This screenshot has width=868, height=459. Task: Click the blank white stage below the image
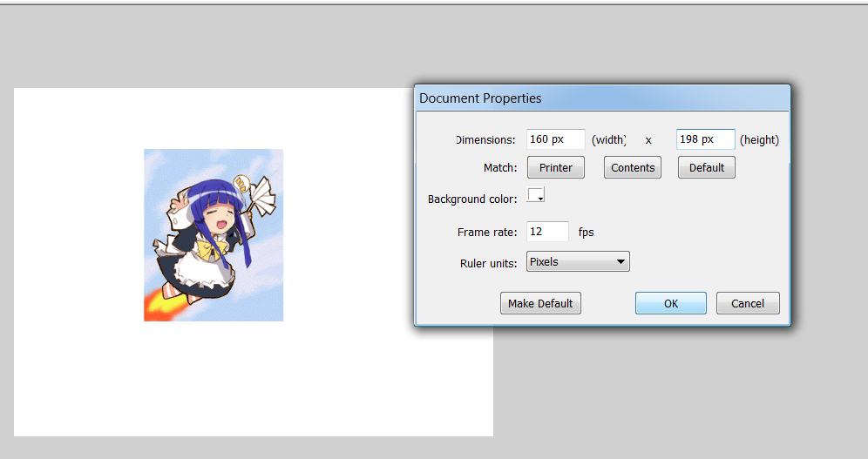253,383
